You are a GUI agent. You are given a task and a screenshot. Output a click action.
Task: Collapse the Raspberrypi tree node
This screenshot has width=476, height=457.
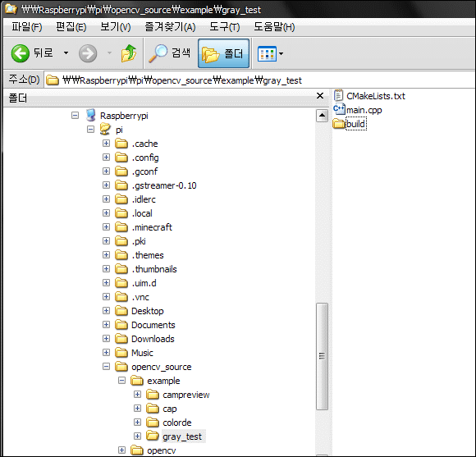pyautogui.click(x=75, y=116)
